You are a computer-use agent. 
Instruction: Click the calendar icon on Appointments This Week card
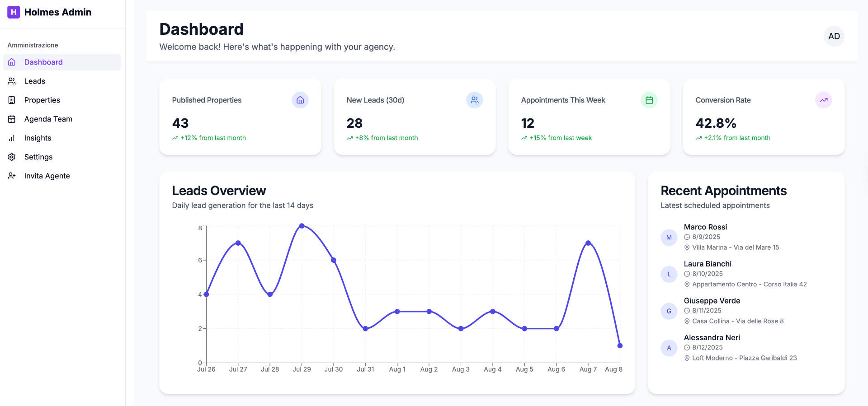click(649, 100)
